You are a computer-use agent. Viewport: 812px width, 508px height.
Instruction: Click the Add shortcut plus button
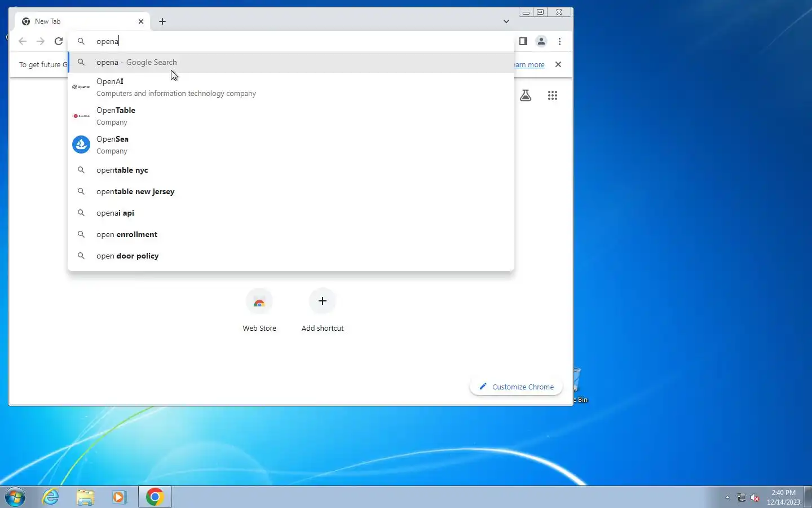[x=323, y=301]
